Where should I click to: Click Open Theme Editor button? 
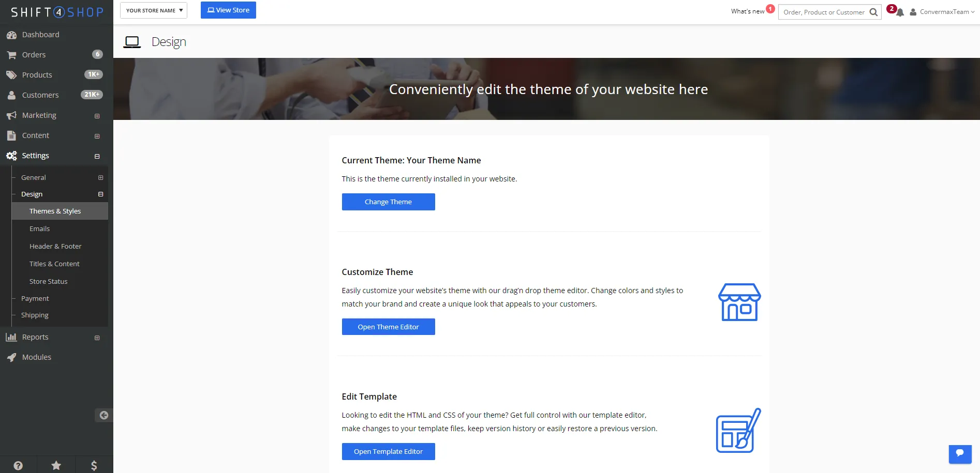388,327
